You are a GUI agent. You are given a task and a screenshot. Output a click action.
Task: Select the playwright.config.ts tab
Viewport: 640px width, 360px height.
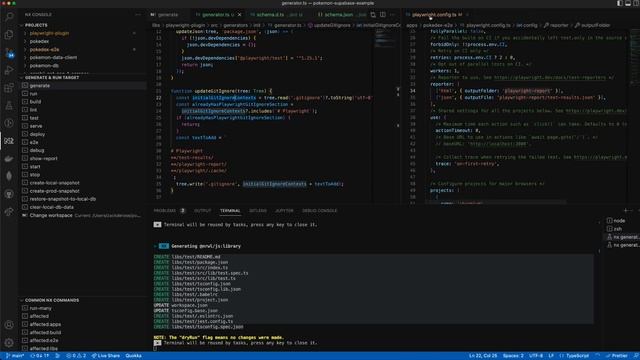[434, 15]
